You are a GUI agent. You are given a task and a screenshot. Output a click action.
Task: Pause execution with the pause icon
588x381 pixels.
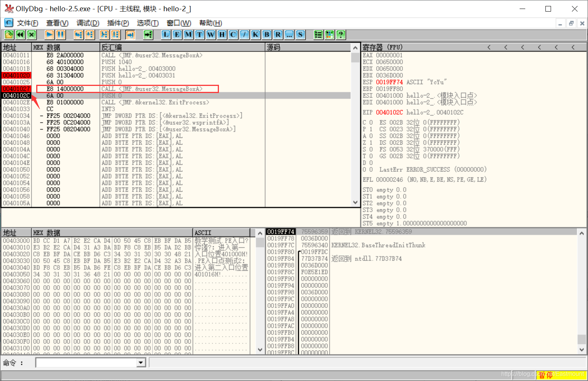point(61,35)
